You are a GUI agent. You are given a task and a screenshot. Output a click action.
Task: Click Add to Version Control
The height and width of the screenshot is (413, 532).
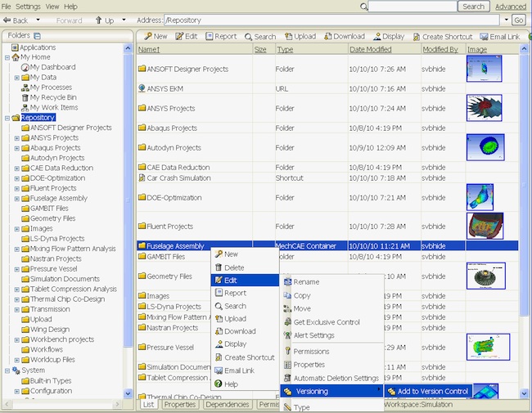[428, 391]
